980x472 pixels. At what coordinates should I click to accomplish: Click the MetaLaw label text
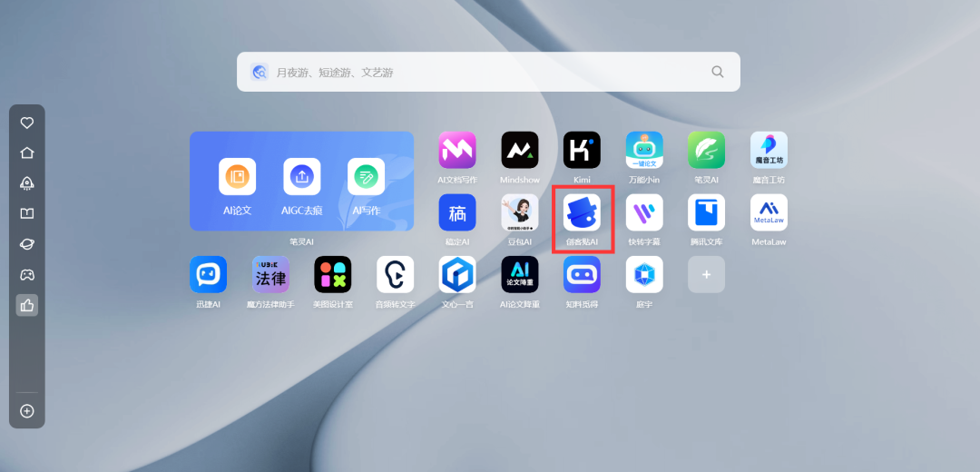[769, 242]
